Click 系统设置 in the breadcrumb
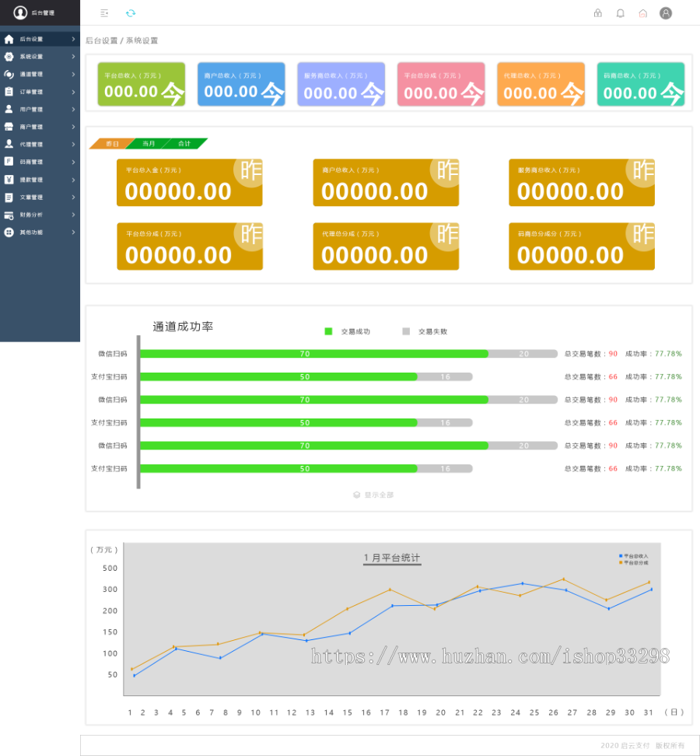The image size is (700, 756). pyautogui.click(x=142, y=40)
